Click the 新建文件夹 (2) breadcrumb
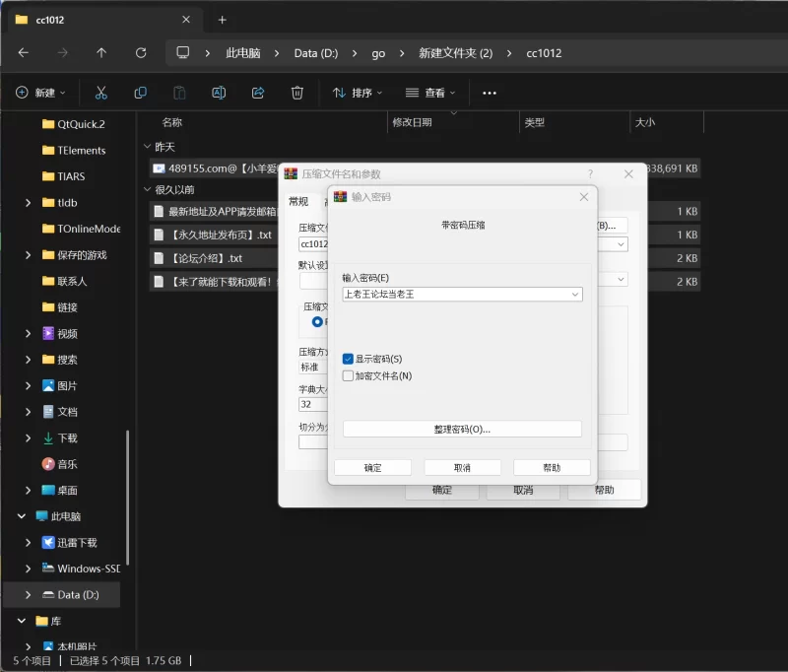The height and width of the screenshot is (672, 788). (456, 53)
